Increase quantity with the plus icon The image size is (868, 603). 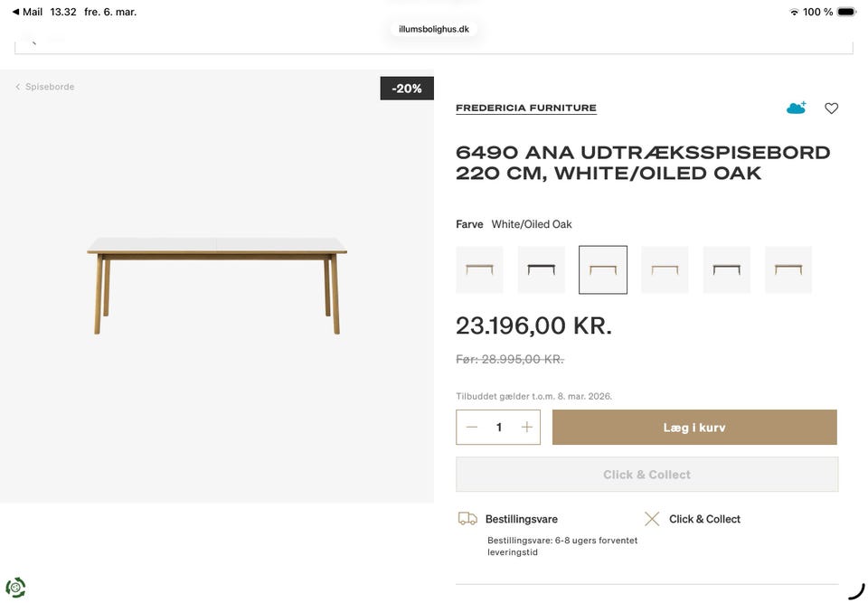coord(526,428)
